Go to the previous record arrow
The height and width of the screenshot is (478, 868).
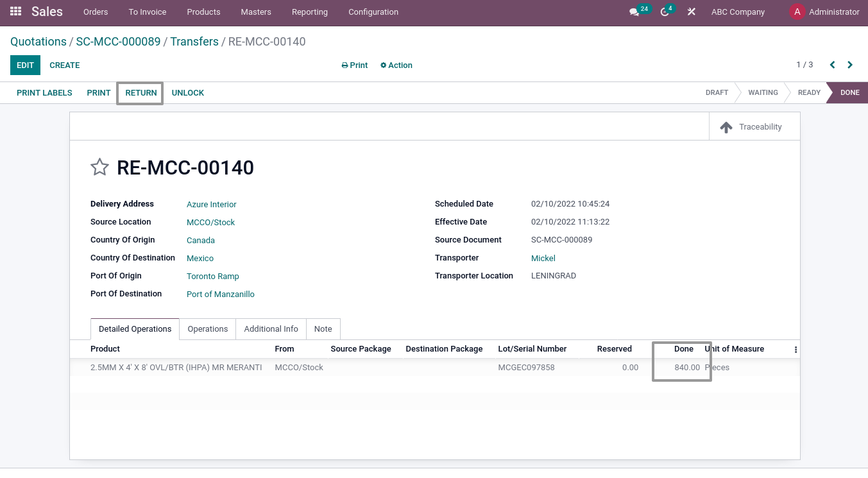tap(832, 65)
